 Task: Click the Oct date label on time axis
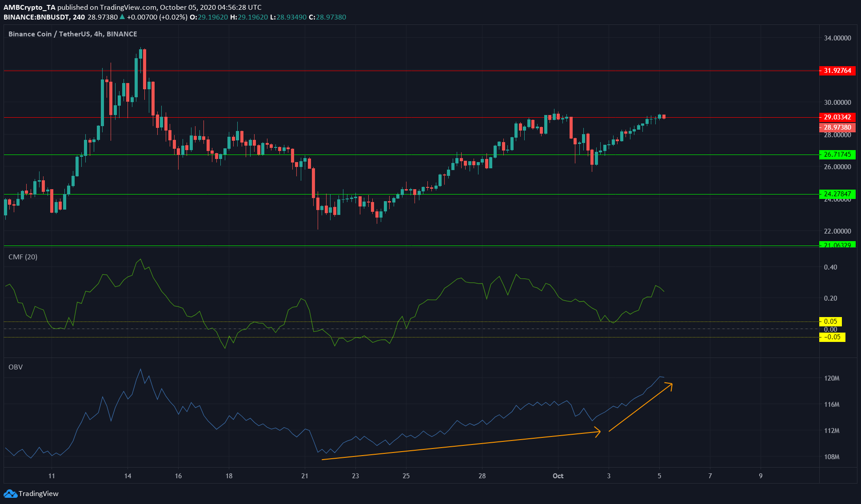[x=558, y=476]
